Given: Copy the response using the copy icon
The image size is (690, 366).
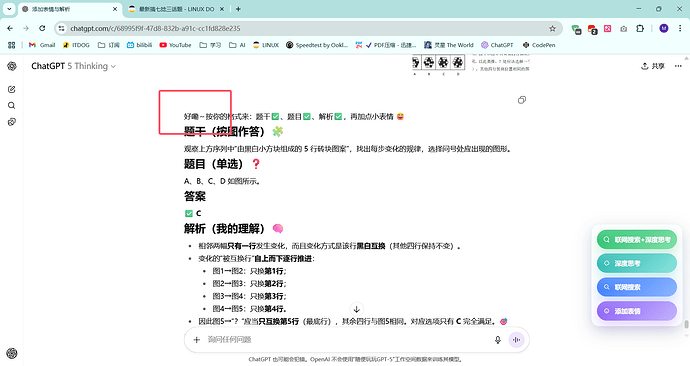Looking at the screenshot, I should coord(521,100).
